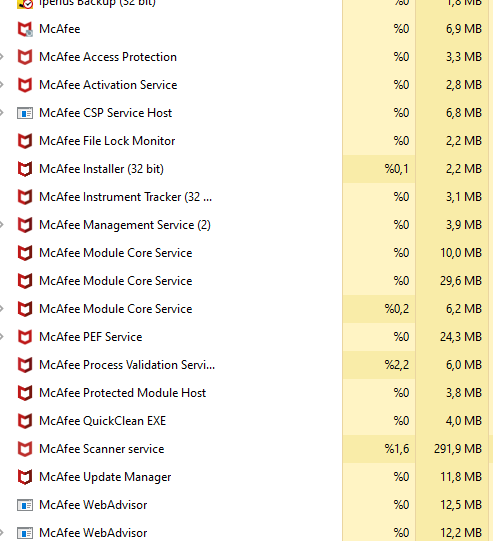The image size is (493, 541).
Task: Select 'McAfee Protected Module Host' process name
Action: point(122,393)
